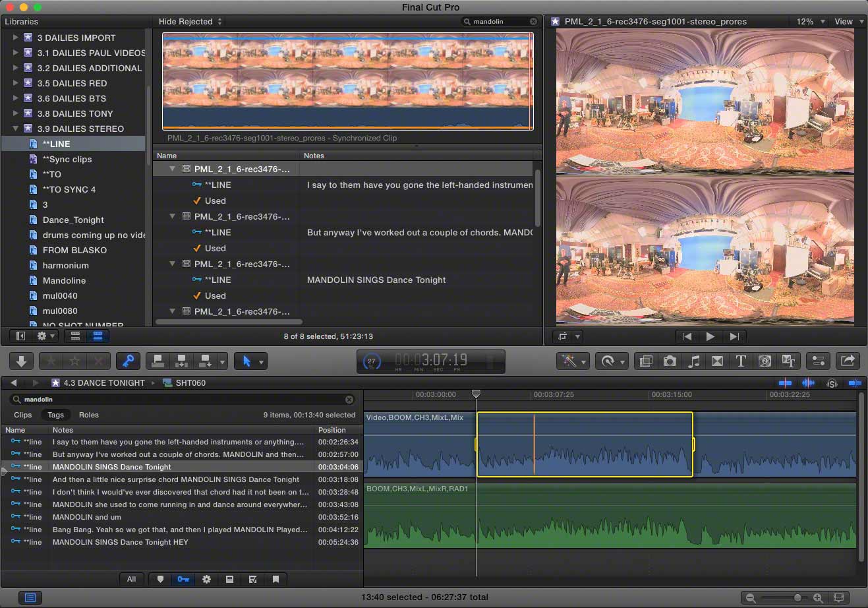The image size is (868, 608).
Task: Toggle solo selected items button
Action: [x=832, y=383]
